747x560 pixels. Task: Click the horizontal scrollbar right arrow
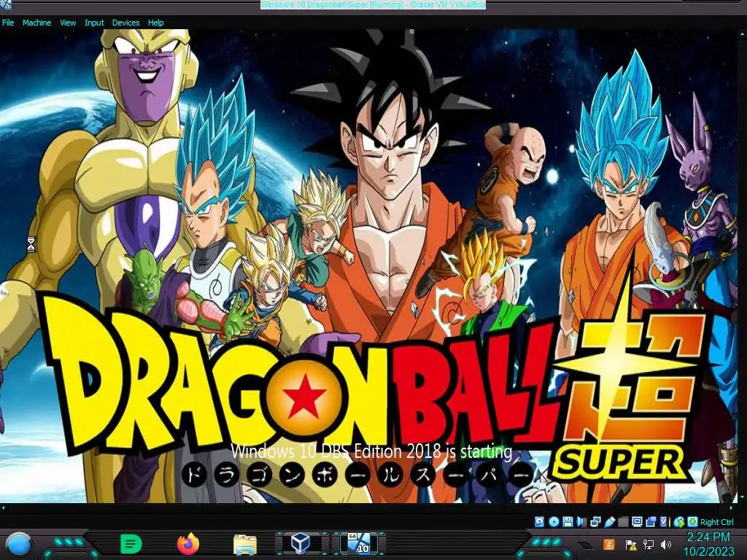pos(731,508)
